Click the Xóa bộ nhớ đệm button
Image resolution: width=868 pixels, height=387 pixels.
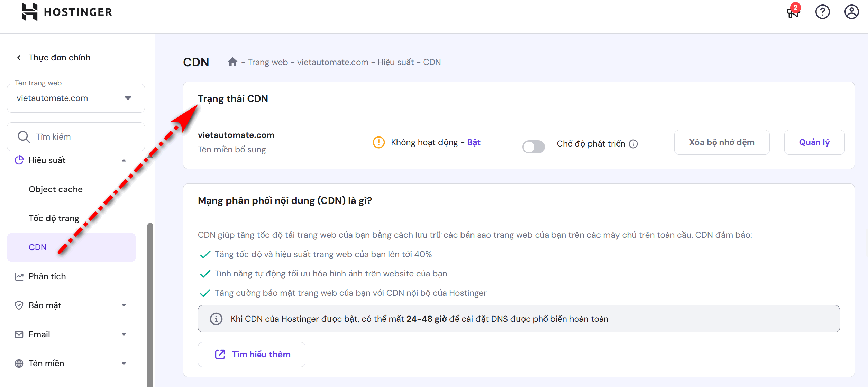pos(722,142)
